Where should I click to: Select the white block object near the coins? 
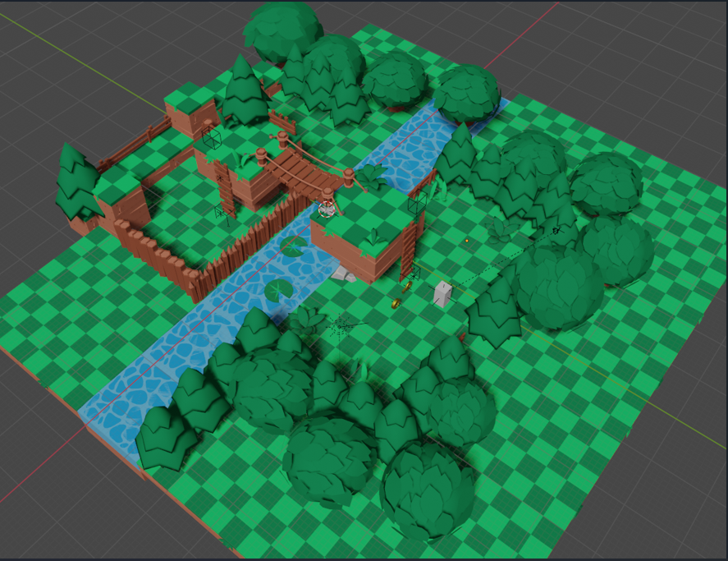click(x=442, y=293)
